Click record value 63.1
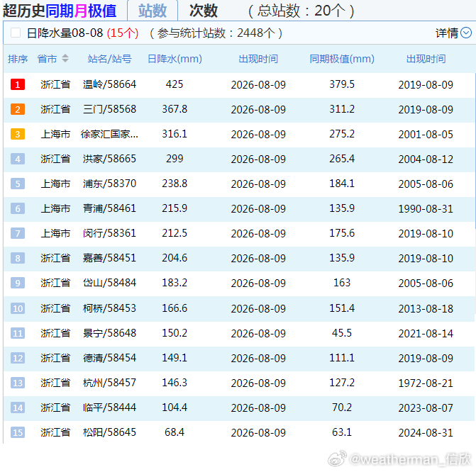The height and width of the screenshot is (472, 476). coord(342,432)
